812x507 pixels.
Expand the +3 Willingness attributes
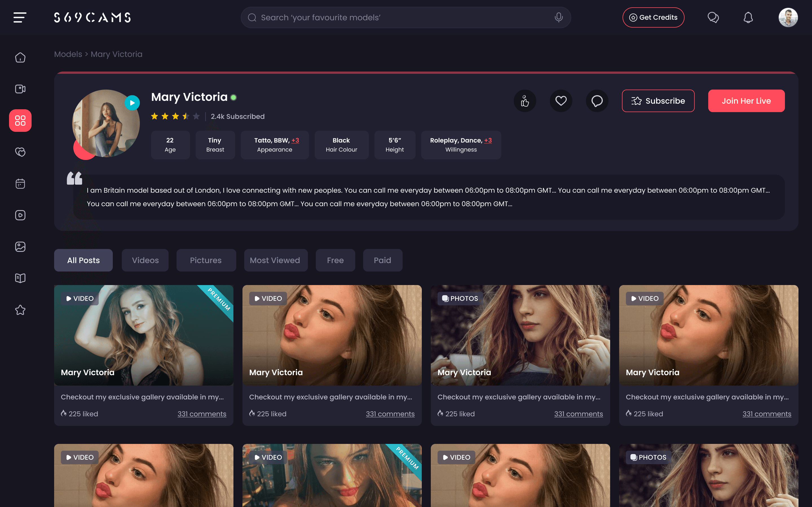point(488,140)
